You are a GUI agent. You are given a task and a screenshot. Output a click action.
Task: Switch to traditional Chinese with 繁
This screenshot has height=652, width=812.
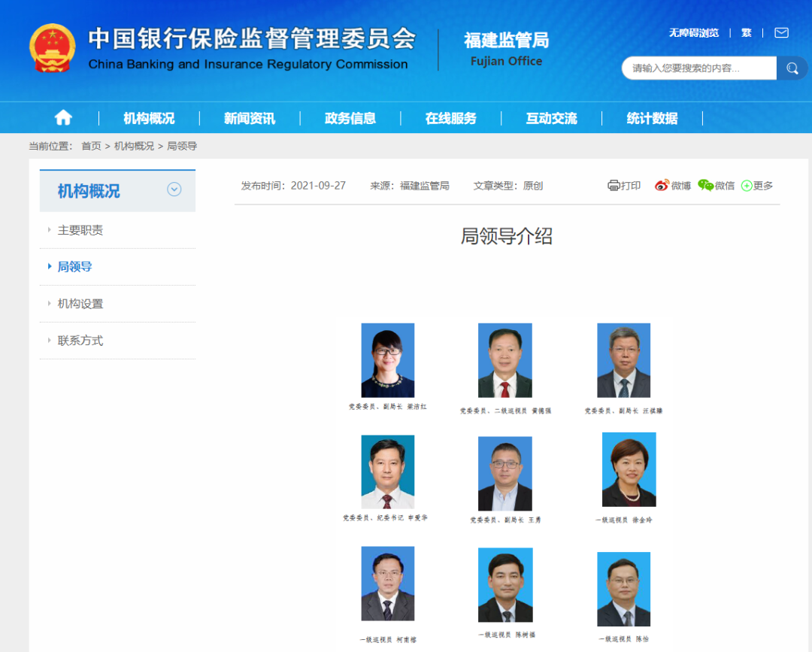coord(746,33)
